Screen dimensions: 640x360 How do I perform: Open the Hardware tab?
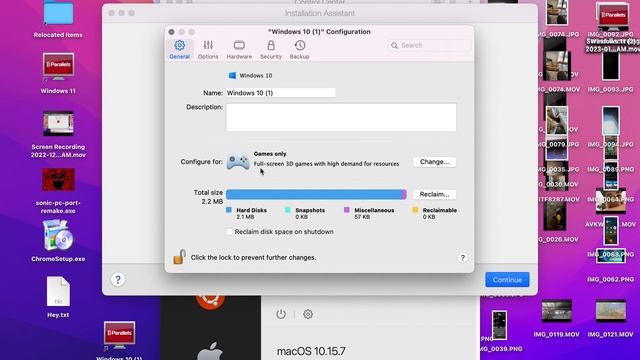[x=239, y=50]
